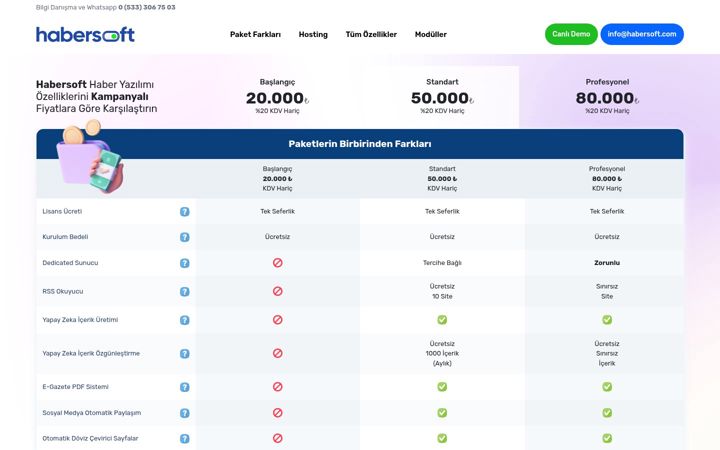Click the Standart column header in table

pyautogui.click(x=442, y=179)
